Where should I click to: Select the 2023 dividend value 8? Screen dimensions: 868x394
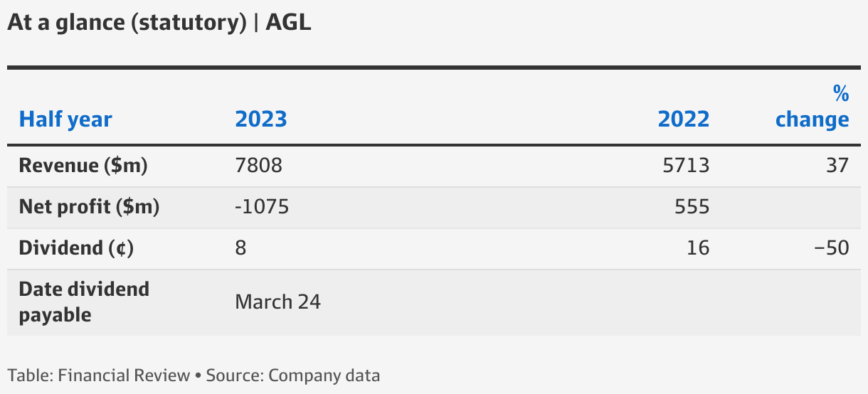pyautogui.click(x=241, y=248)
